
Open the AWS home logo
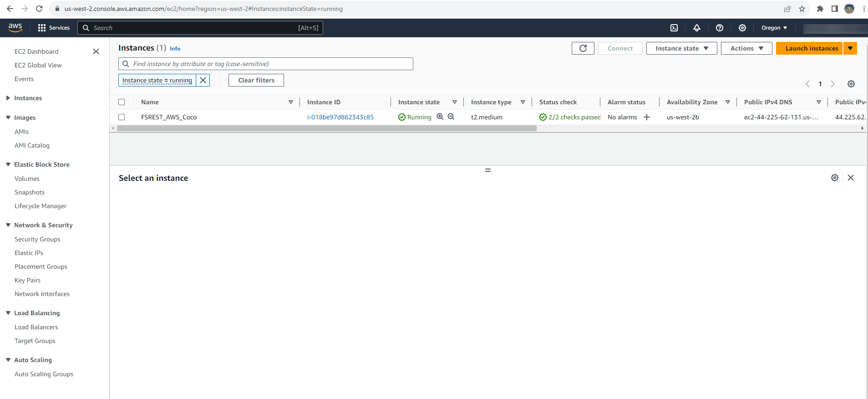(15, 27)
